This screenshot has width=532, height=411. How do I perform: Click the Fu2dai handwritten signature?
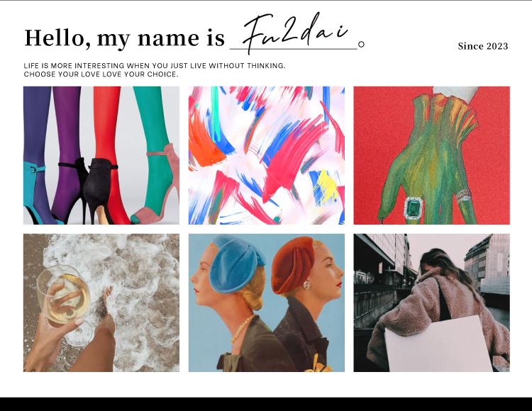pos(295,32)
